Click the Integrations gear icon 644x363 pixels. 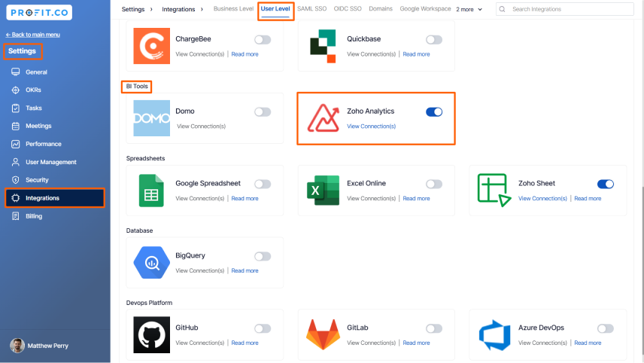16,198
